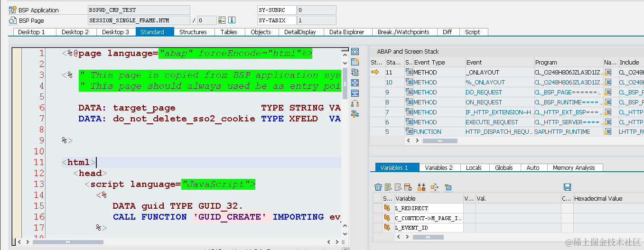Image resolution: width=644 pixels, height=250 pixels.
Task: Switch to the Diff tab
Action: tap(447, 32)
